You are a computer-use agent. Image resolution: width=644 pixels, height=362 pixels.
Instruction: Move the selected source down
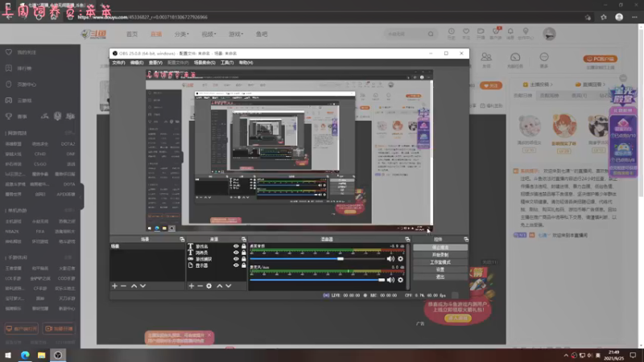click(229, 286)
